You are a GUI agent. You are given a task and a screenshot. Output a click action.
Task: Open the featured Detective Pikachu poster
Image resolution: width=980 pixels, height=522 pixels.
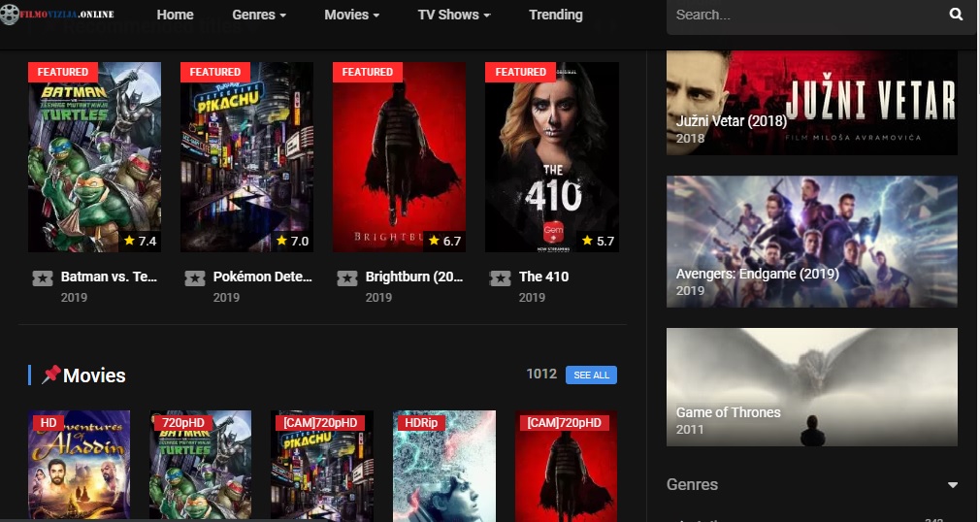(x=246, y=157)
